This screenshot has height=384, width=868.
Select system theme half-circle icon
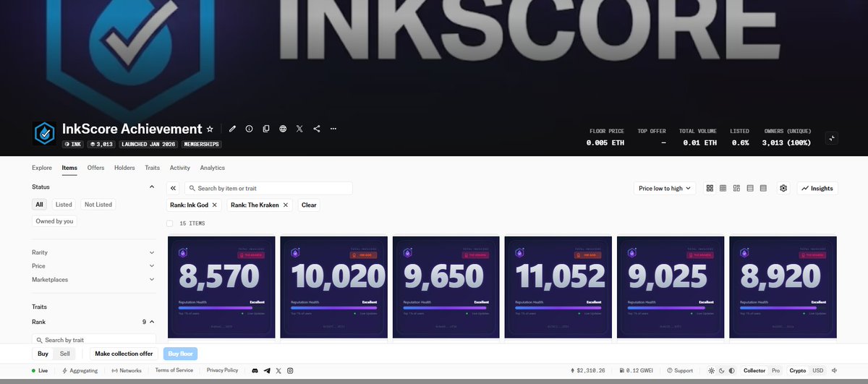(x=731, y=370)
